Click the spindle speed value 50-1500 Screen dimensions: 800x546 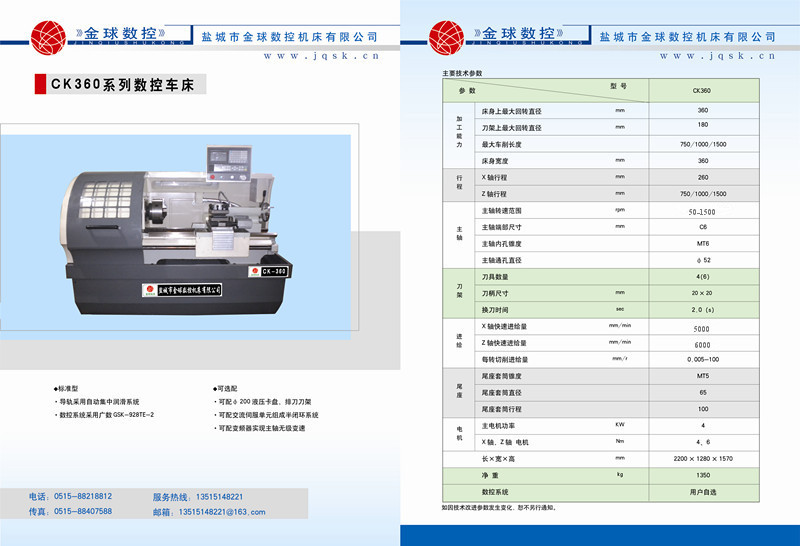coord(702,212)
